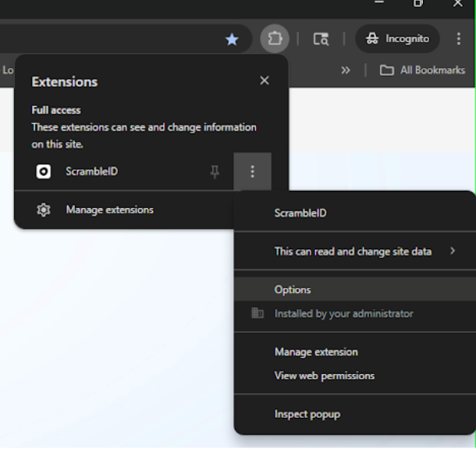Image resolution: width=476 pixels, height=449 pixels.
Task: Minimize the browser window
Action: (x=379, y=2)
